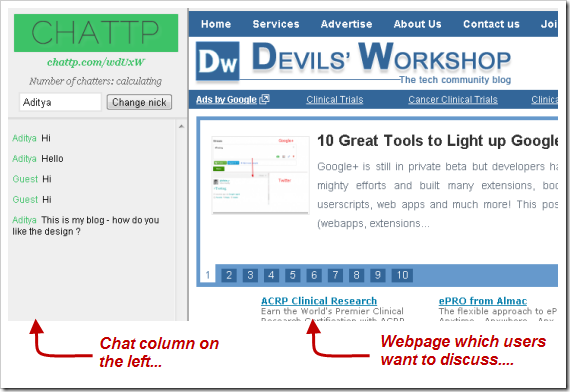
Task: Click the Change nick button
Action: (139, 102)
